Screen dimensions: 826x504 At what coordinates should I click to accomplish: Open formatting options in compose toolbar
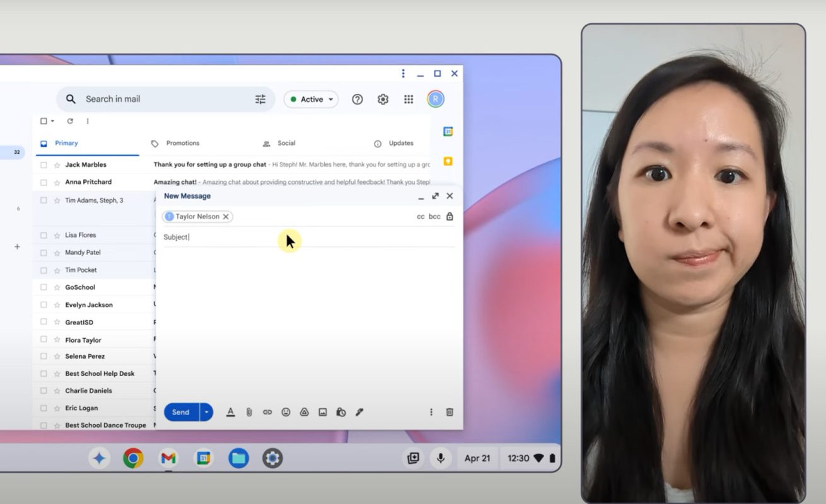[x=231, y=412]
